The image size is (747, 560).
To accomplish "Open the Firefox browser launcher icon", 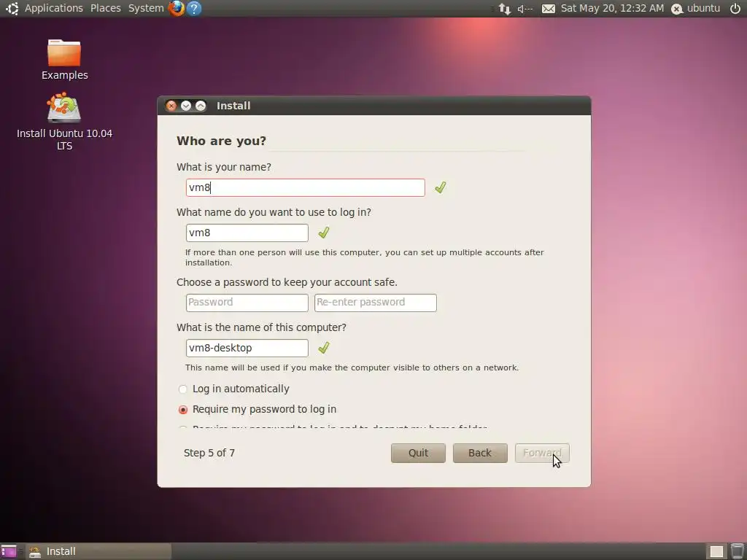I will click(177, 8).
